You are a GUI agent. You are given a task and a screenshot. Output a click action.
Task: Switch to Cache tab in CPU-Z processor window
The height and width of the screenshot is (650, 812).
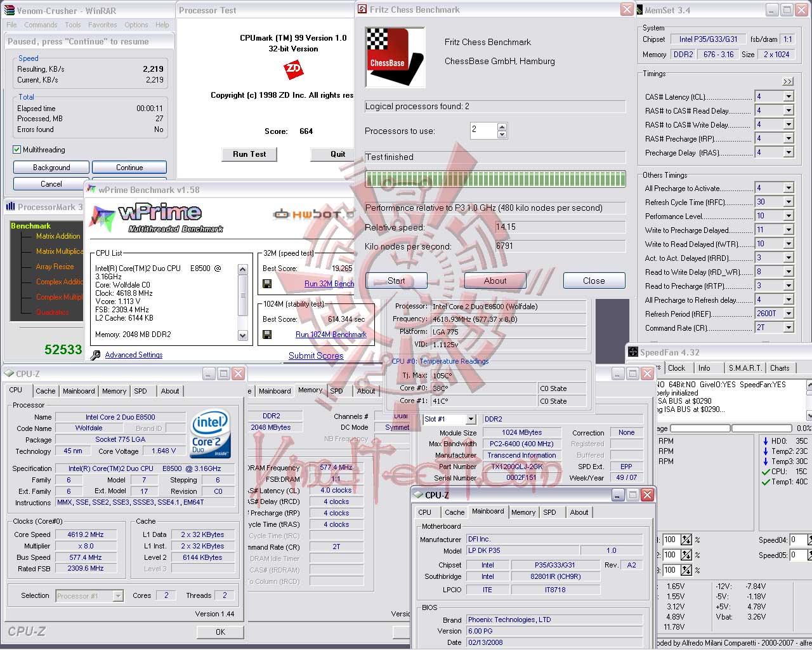46,391
